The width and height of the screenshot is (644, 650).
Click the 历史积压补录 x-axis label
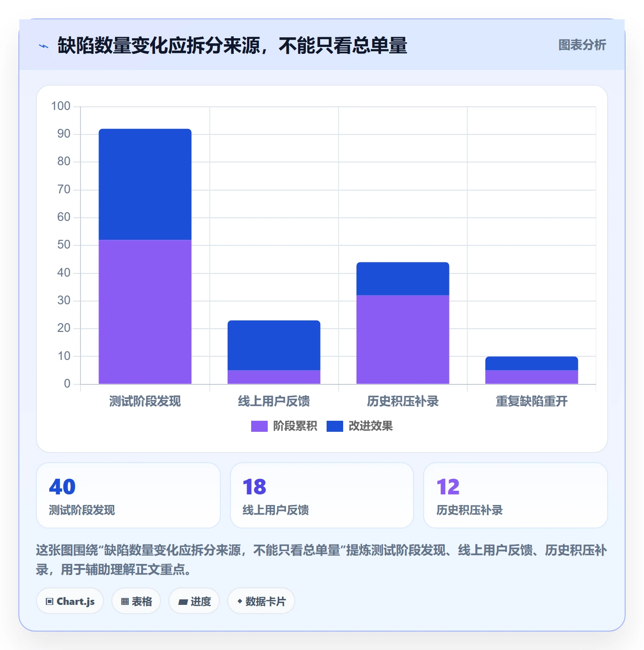[x=402, y=401]
